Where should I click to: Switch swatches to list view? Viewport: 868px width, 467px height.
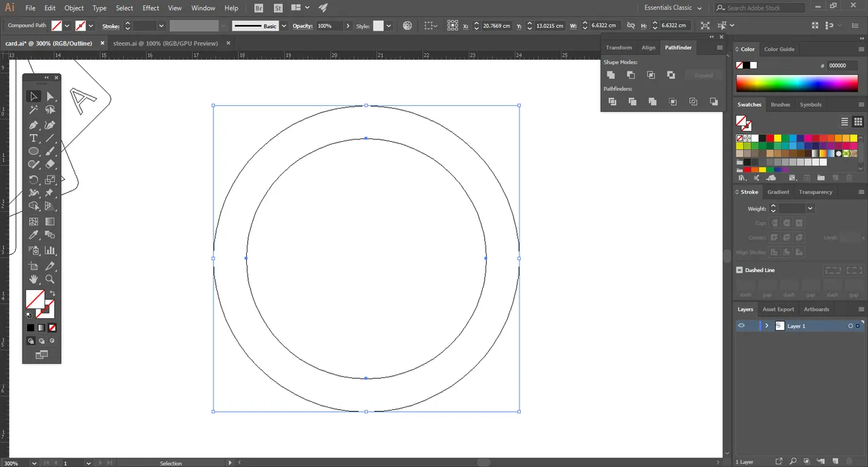point(845,122)
